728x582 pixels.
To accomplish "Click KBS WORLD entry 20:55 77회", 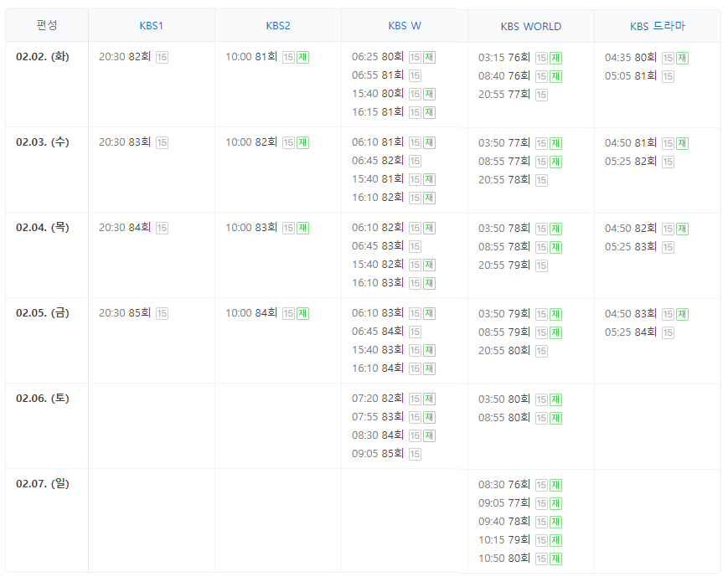I will pos(504,95).
